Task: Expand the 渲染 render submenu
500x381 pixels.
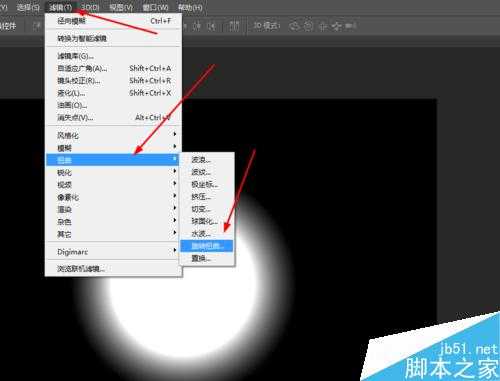Action: (x=114, y=209)
